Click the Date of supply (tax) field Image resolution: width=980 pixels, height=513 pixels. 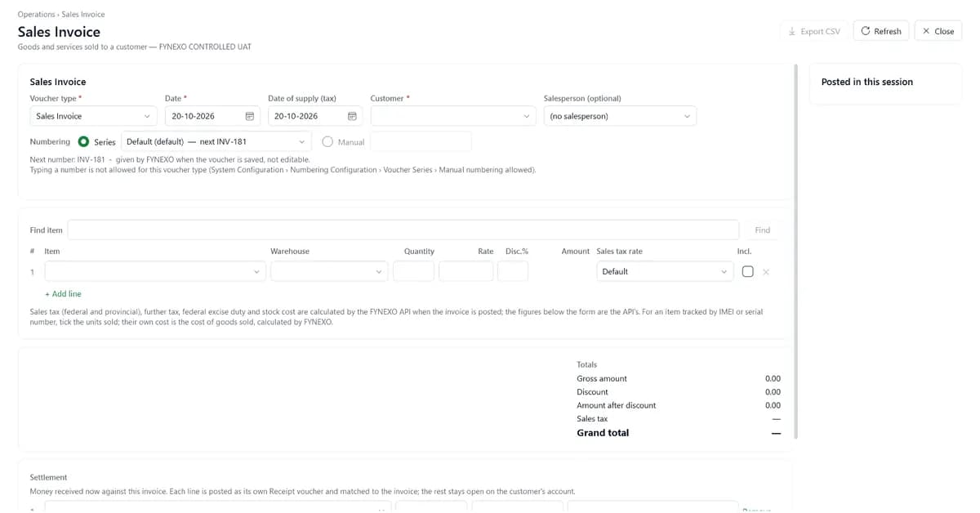point(315,116)
